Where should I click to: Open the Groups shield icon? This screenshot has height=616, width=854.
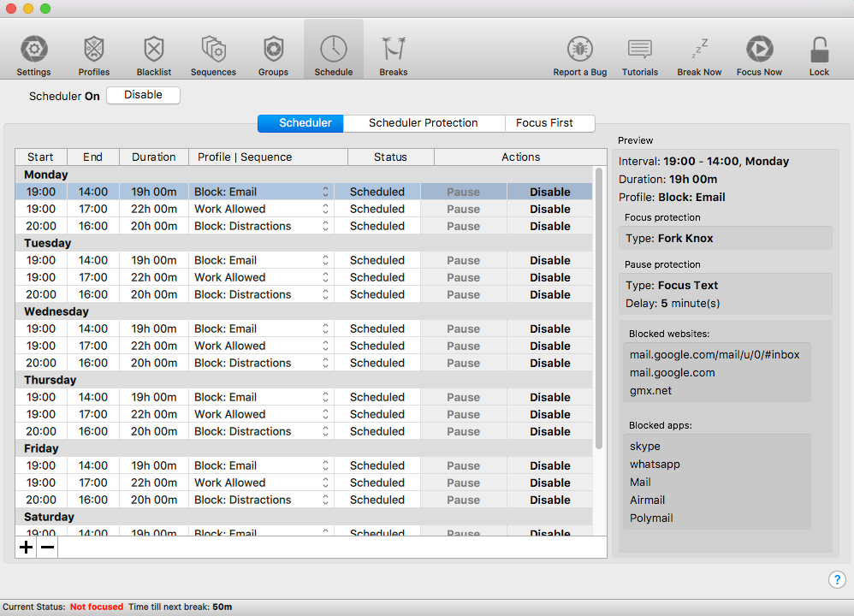(x=274, y=49)
